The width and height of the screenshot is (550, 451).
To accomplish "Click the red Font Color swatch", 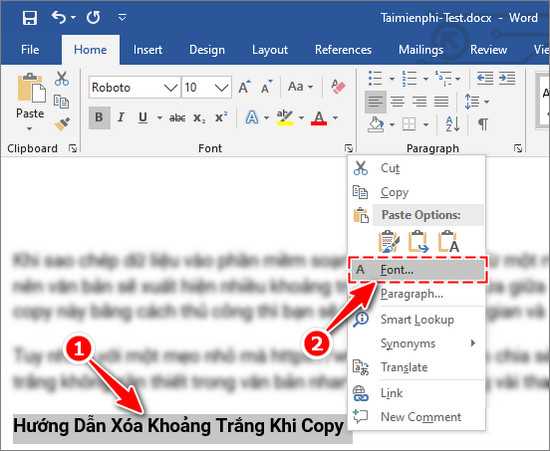I will 319,118.
